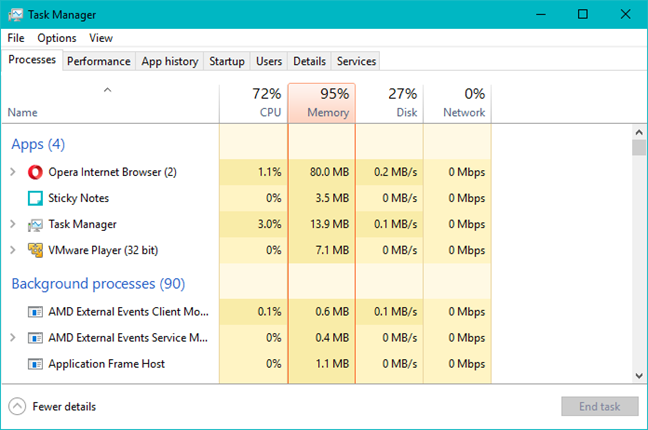Expand the VMware Player (32 bit) entry
The image size is (648, 430).
[13, 250]
